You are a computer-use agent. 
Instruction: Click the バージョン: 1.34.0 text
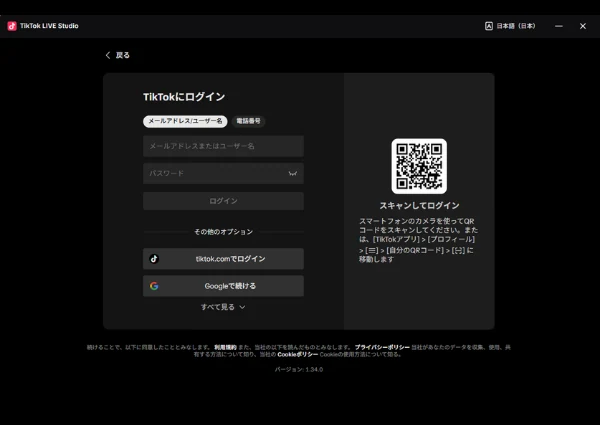click(299, 370)
